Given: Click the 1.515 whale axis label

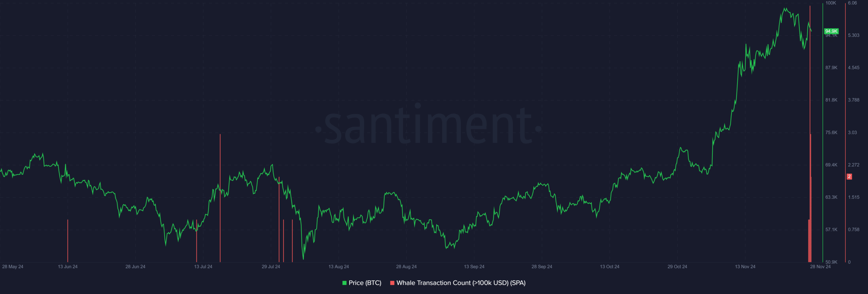Looking at the screenshot, I should (854, 197).
